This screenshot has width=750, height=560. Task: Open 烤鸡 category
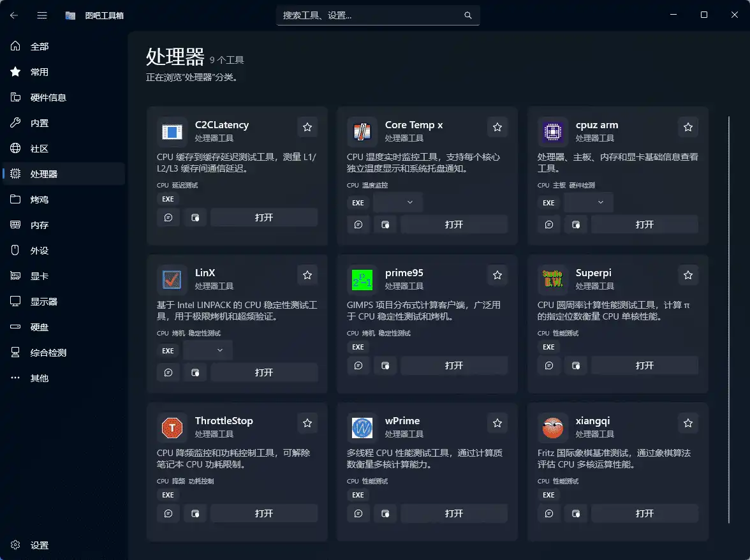(64, 200)
